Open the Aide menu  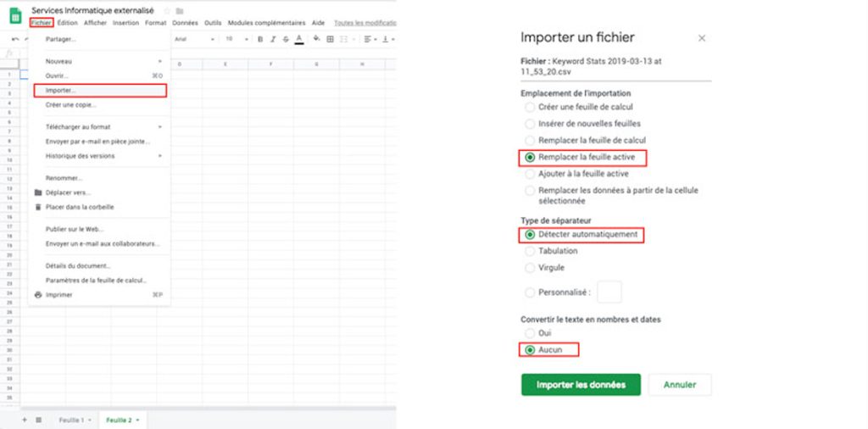pos(319,23)
